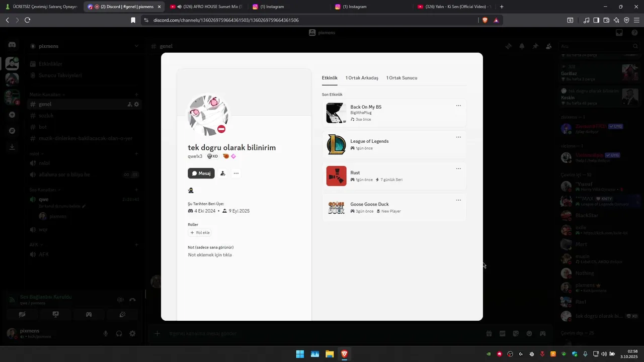
Task: Collapse the AFK category
Action: coord(35,244)
